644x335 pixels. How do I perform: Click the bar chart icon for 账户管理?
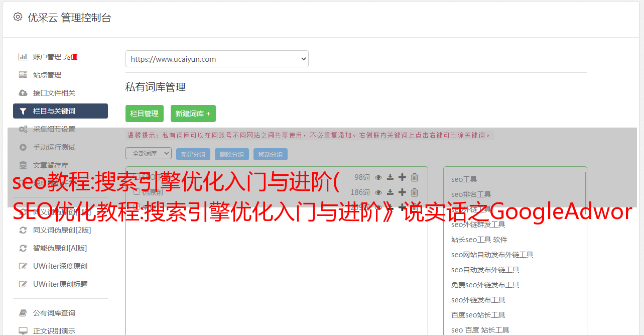click(x=23, y=57)
